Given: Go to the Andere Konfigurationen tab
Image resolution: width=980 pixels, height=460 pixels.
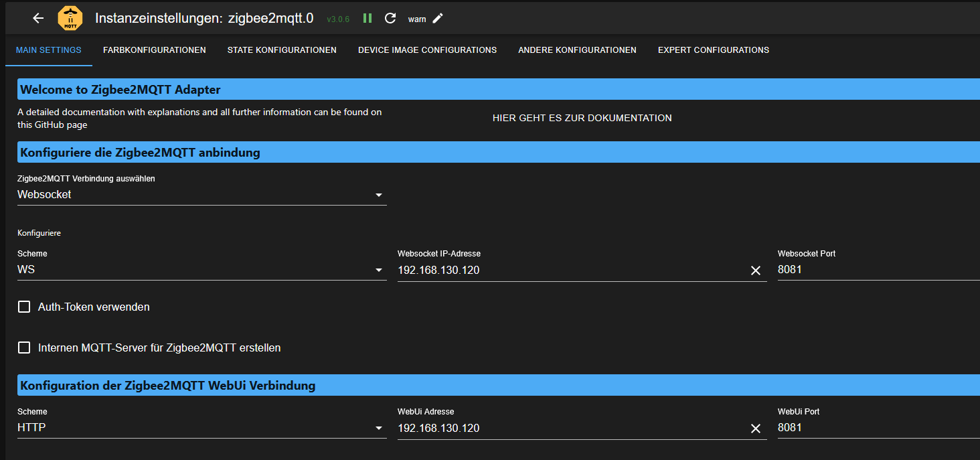Looking at the screenshot, I should point(577,50).
